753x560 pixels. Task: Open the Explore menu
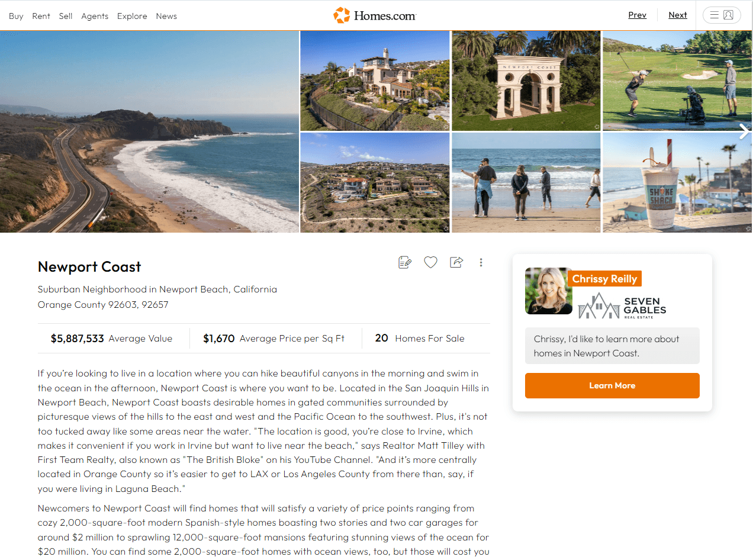tap(132, 16)
